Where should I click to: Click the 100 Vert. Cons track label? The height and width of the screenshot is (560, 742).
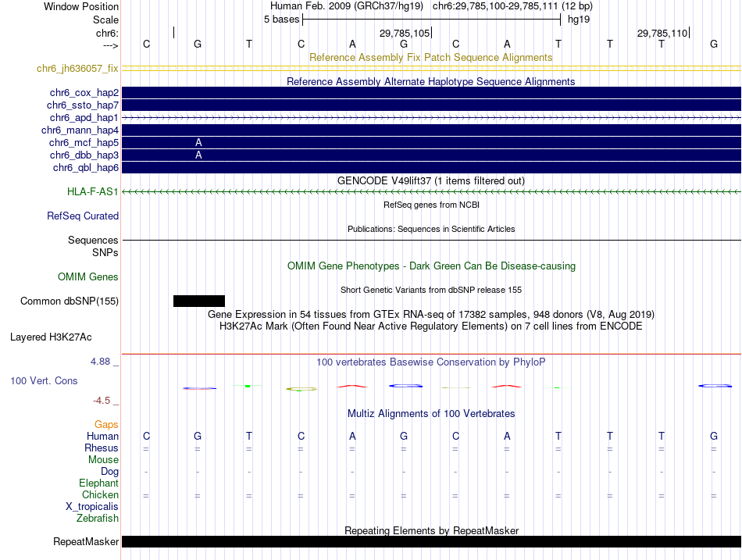click(44, 380)
